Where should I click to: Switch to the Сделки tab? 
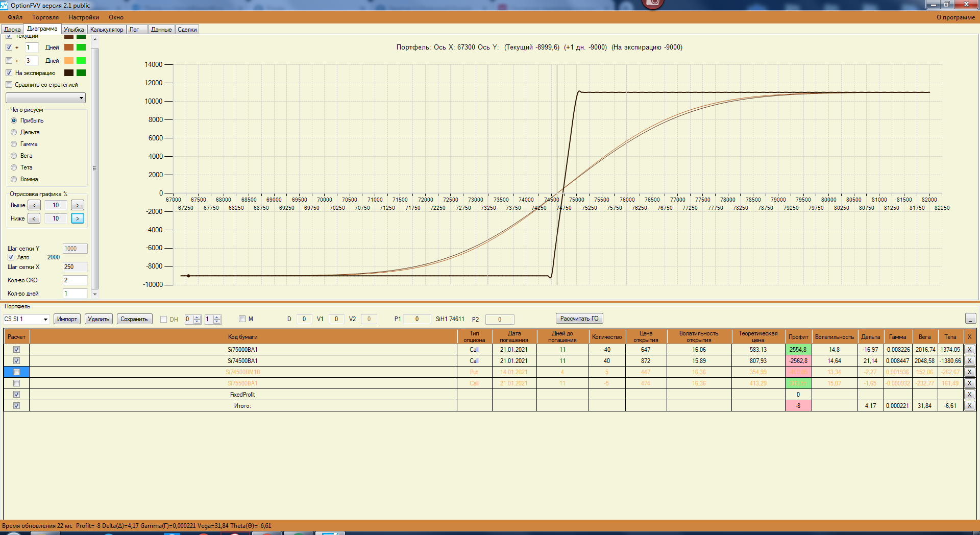[187, 30]
